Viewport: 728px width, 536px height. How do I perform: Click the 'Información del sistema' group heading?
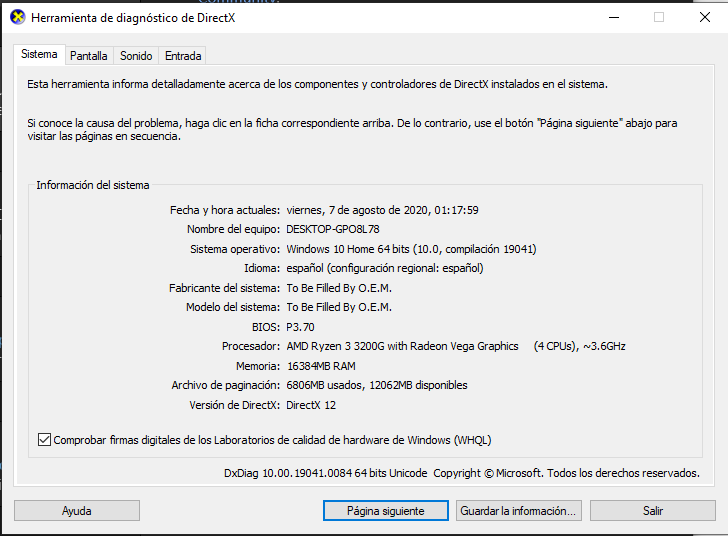[x=93, y=185]
